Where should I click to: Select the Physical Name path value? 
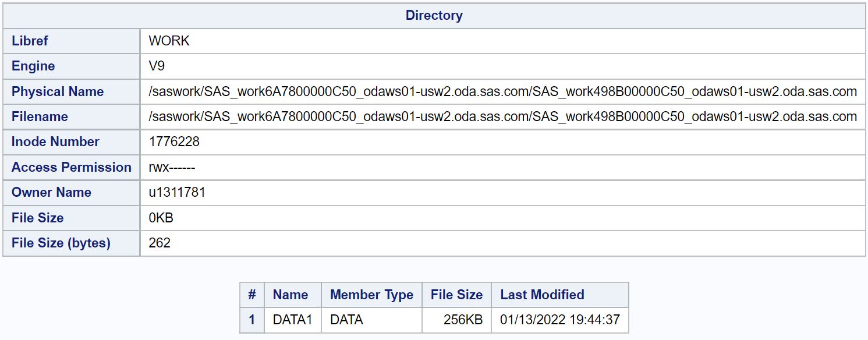pyautogui.click(x=503, y=91)
